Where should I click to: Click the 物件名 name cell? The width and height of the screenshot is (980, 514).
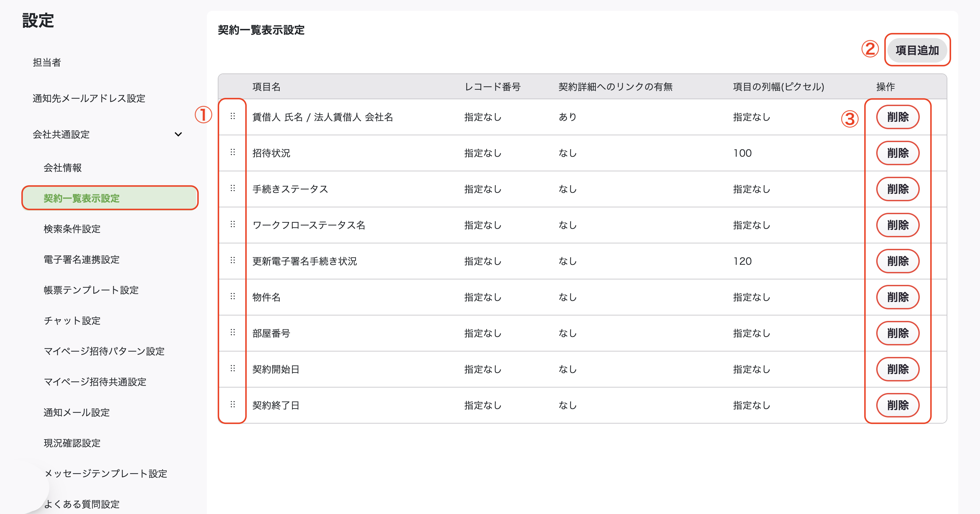266,297
